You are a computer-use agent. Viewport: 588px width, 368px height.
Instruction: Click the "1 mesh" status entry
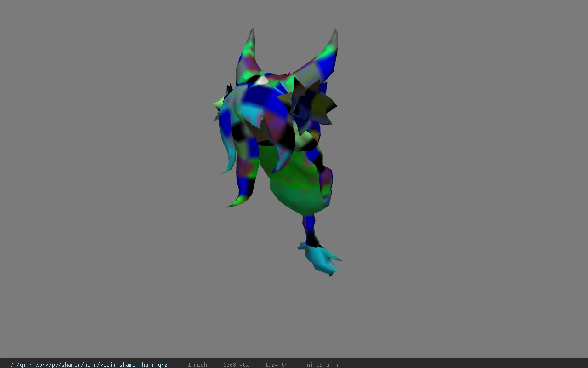pos(197,365)
